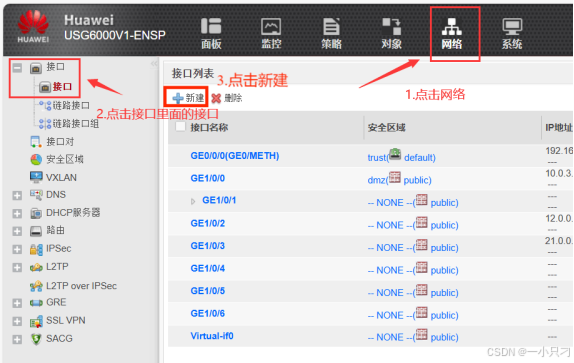Click the trust zone link for GE0/0/0
The image size is (574, 363).
[x=376, y=158]
